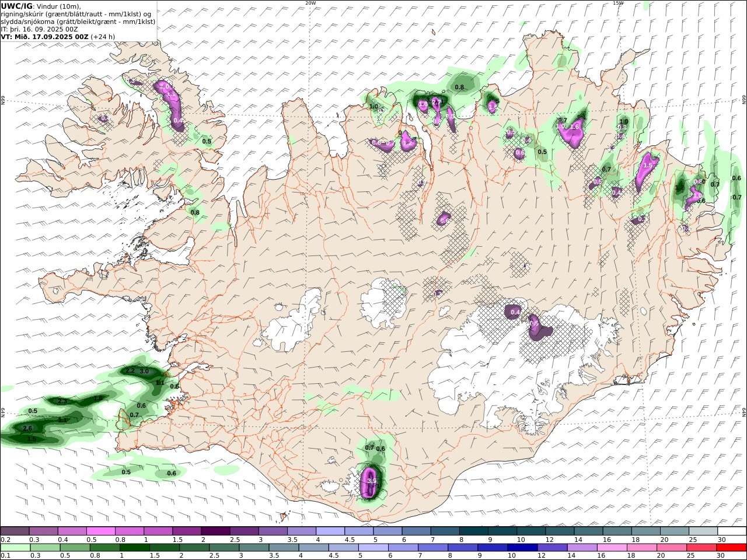Pick the light pink swatch between lower 16 and 18
Viewport: 747px width, 560px height.
(612, 547)
